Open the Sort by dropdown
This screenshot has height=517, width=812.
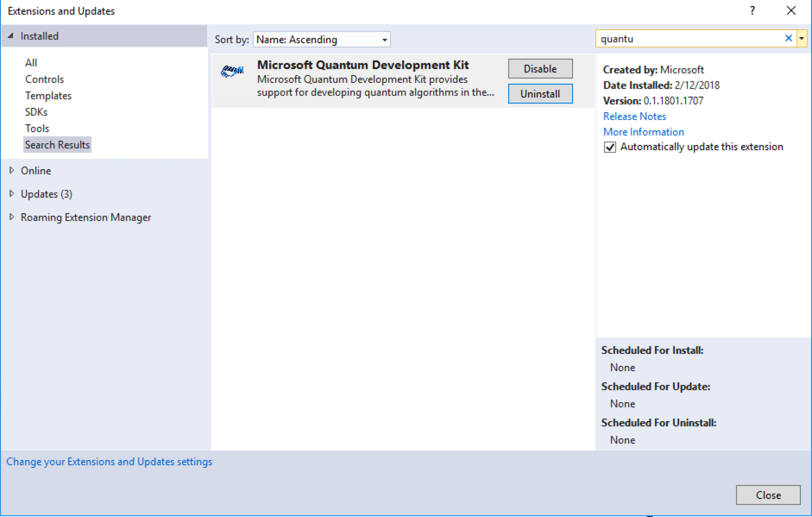(322, 39)
